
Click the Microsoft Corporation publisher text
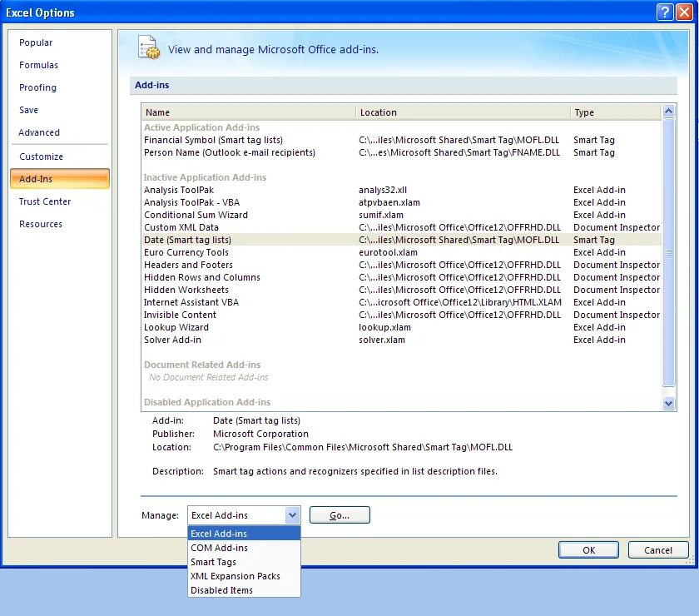(x=260, y=434)
